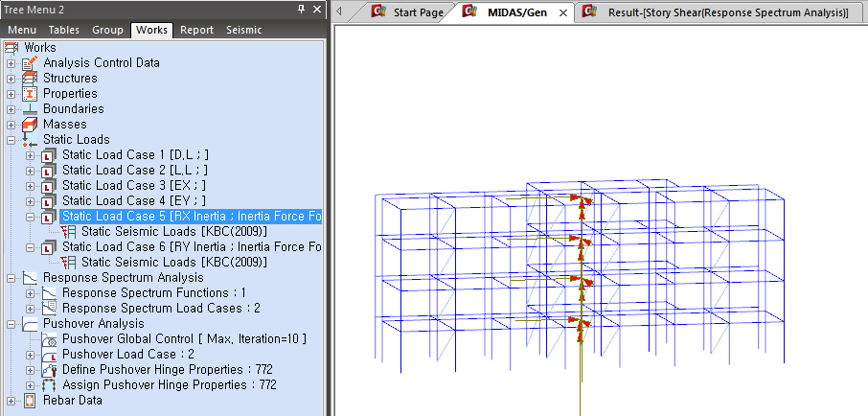
Task: Click the tab scroll-left arrow
Action: click(x=339, y=11)
